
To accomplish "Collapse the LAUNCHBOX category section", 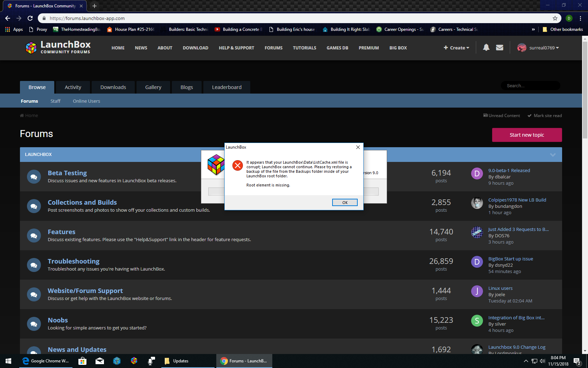I will 553,155.
